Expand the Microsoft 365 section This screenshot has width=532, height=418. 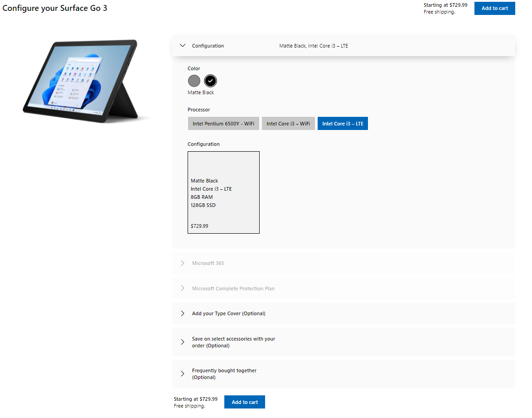tap(343, 263)
